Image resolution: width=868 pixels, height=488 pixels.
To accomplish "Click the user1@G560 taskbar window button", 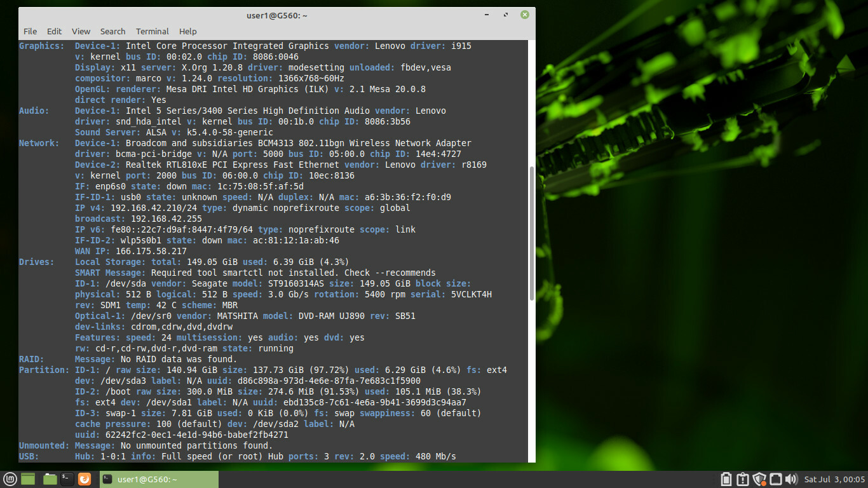I will pos(159,479).
